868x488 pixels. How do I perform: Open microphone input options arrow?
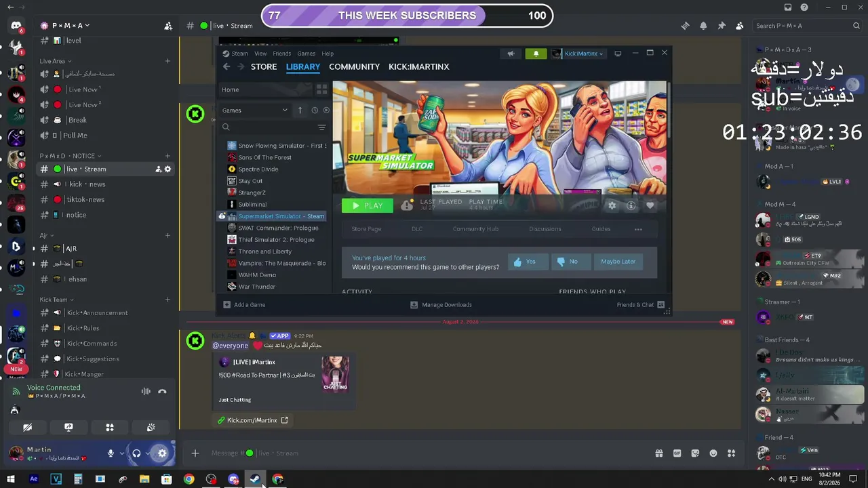click(122, 453)
